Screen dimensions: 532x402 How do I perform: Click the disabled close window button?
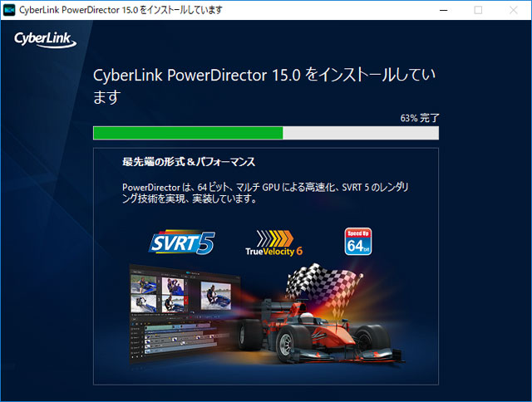514,10
